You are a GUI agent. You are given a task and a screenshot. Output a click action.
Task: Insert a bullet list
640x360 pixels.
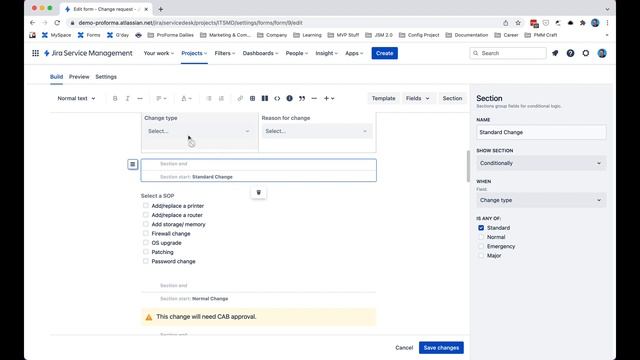(209, 98)
